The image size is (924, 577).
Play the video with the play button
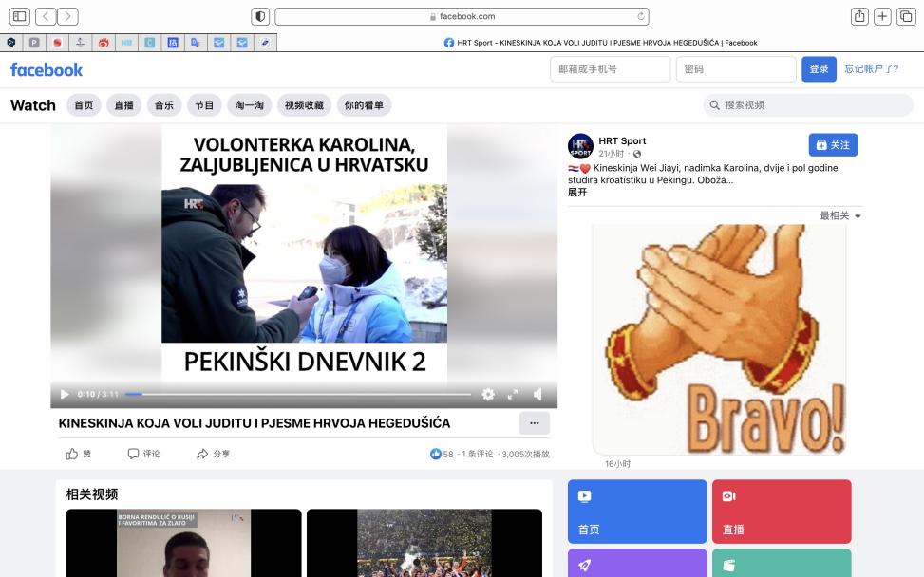pyautogui.click(x=65, y=394)
